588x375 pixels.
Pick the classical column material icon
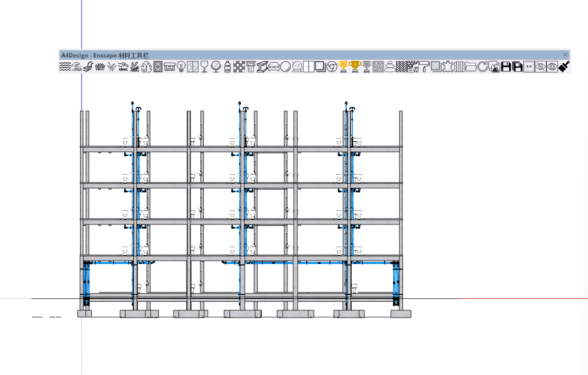tap(250, 67)
